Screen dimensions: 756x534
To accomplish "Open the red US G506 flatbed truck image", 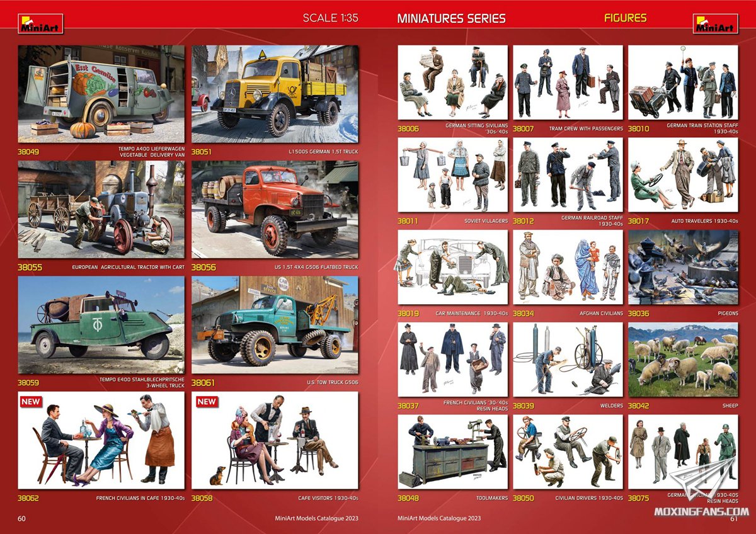I will pyautogui.click(x=275, y=210).
